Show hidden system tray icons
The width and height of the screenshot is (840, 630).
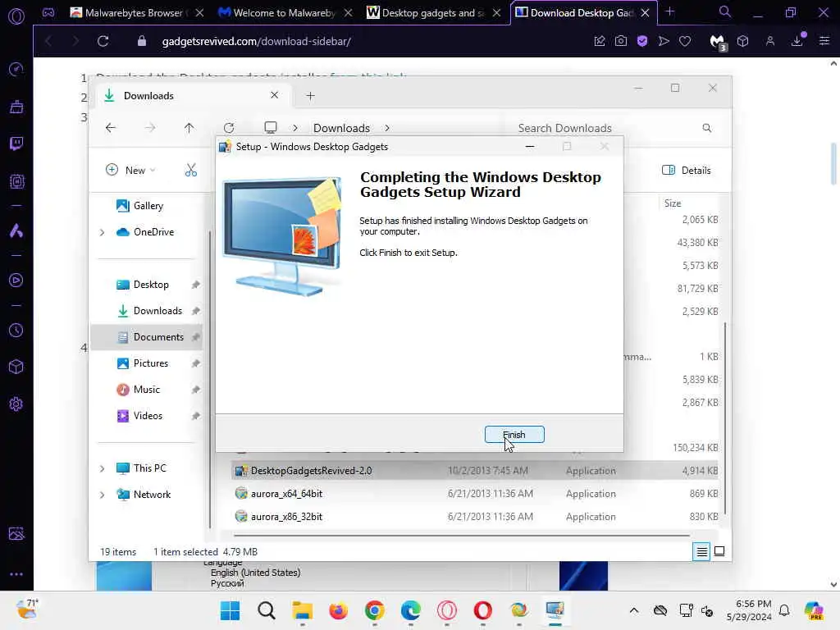[634, 610]
